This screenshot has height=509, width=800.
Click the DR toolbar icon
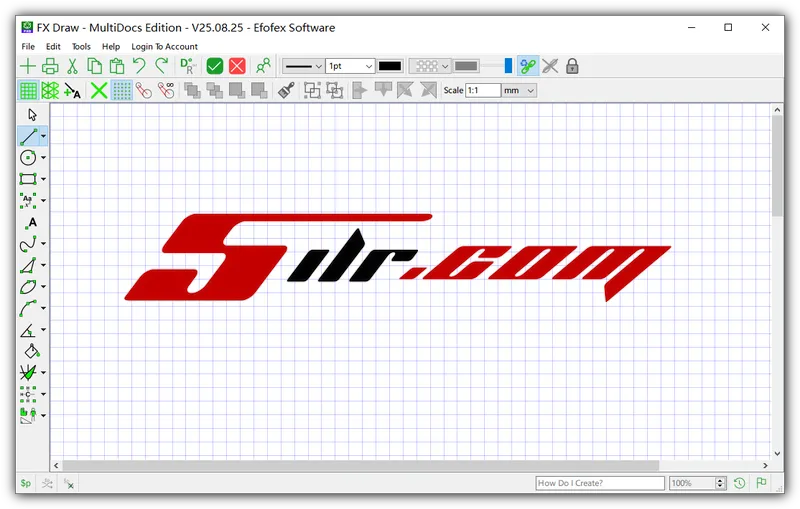(x=188, y=66)
